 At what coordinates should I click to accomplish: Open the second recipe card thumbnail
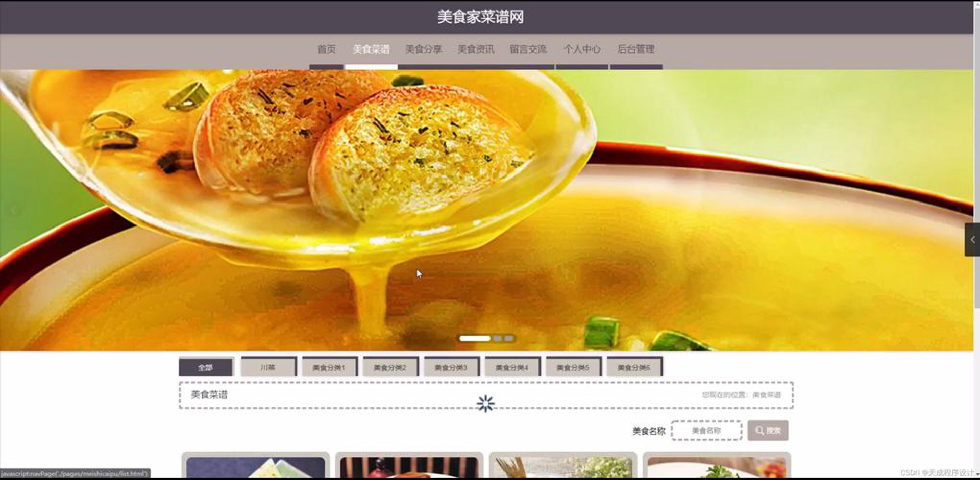point(409,467)
